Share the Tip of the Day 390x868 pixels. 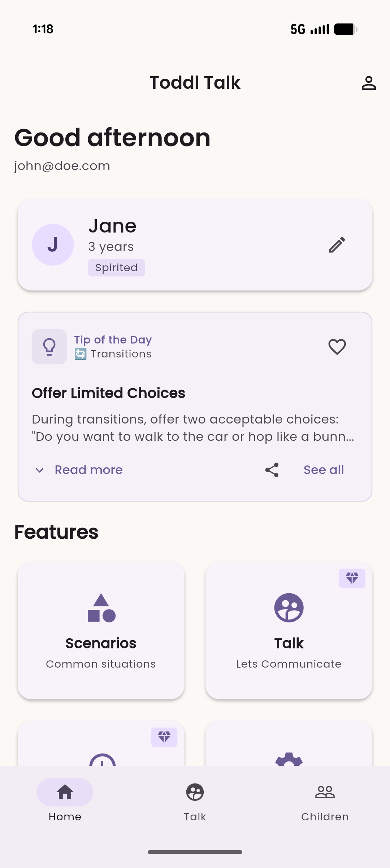[272, 470]
